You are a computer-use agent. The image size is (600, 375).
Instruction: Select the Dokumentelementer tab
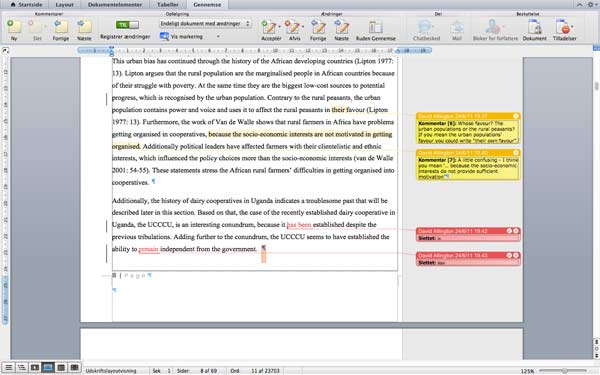click(115, 5)
